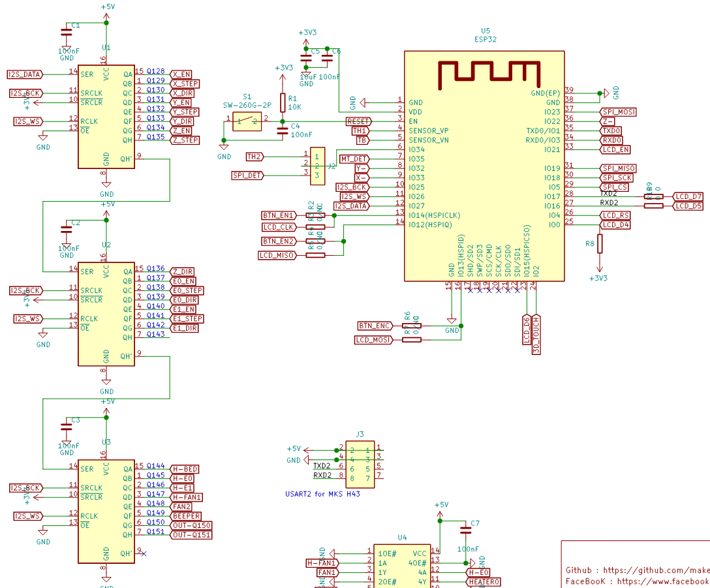Image resolution: width=710 pixels, height=588 pixels.
Task: Select the SPI_MOSI label on ESP32
Action: point(619,112)
